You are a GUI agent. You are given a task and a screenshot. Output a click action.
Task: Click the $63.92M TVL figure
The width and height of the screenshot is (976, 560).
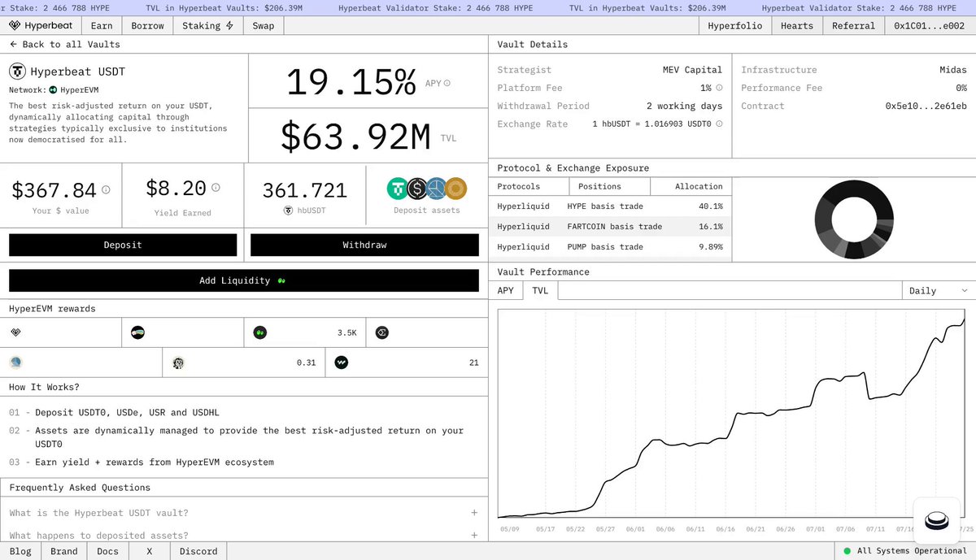[355, 137]
